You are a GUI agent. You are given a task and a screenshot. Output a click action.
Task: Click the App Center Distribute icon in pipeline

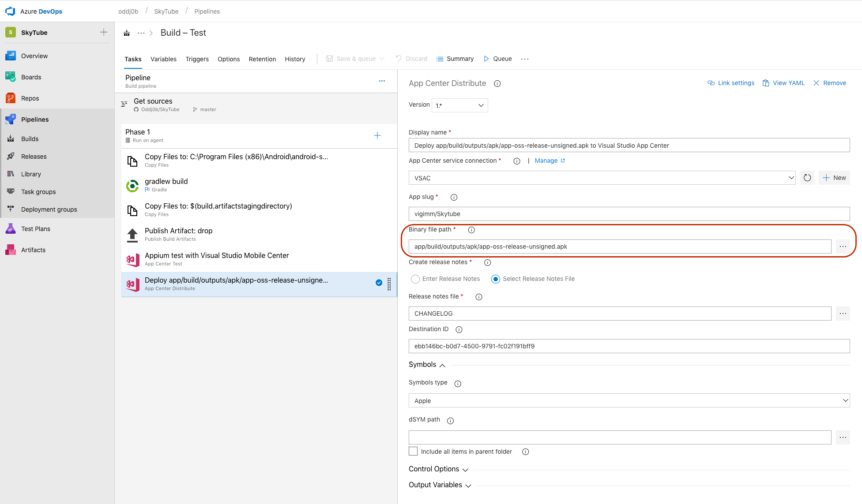click(133, 284)
